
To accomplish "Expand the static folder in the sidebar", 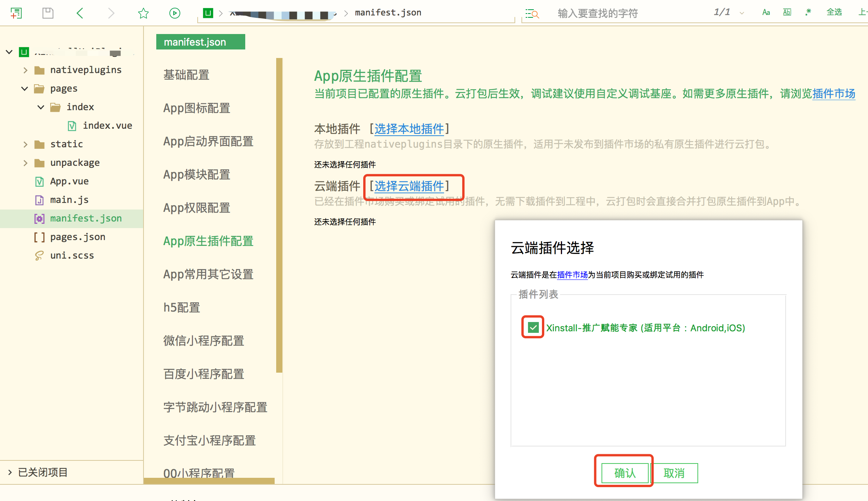I will 25,144.
